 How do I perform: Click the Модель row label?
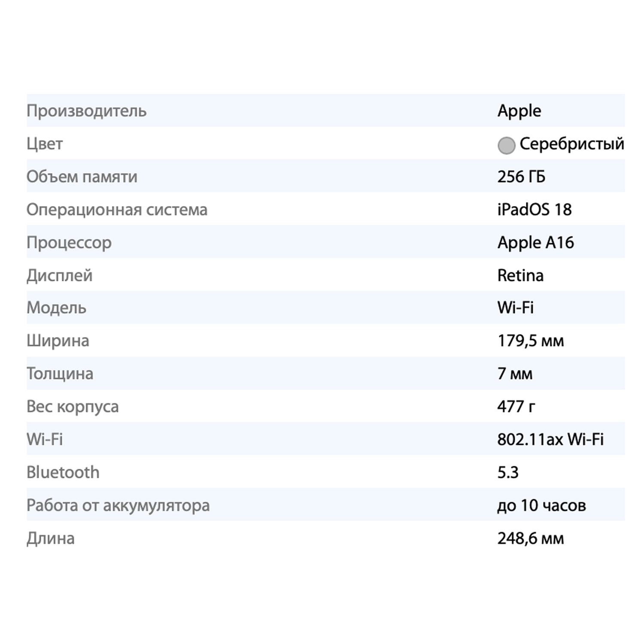tap(56, 308)
